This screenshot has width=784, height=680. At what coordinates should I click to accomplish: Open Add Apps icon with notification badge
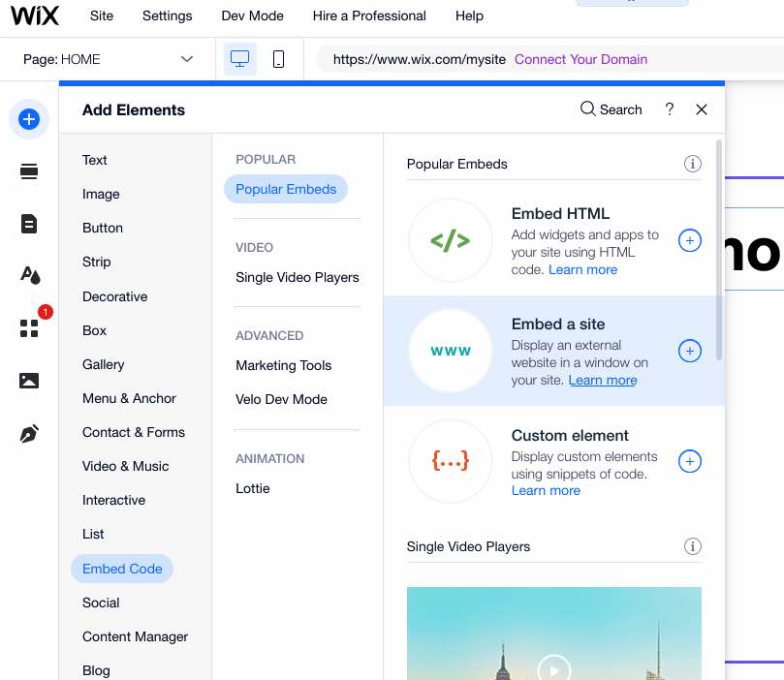(30, 327)
